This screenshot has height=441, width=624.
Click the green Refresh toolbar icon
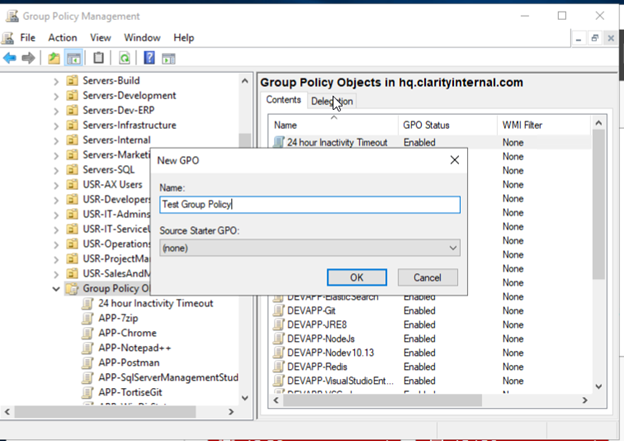tap(125, 58)
